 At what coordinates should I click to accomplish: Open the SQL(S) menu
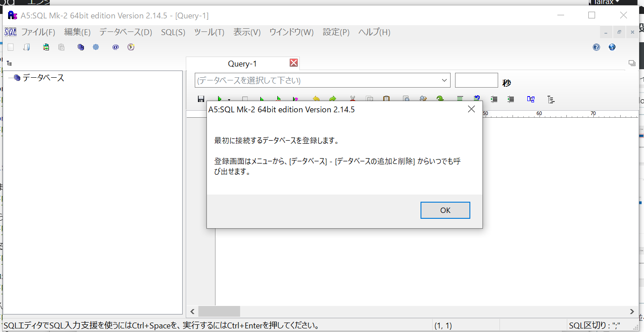point(173,32)
